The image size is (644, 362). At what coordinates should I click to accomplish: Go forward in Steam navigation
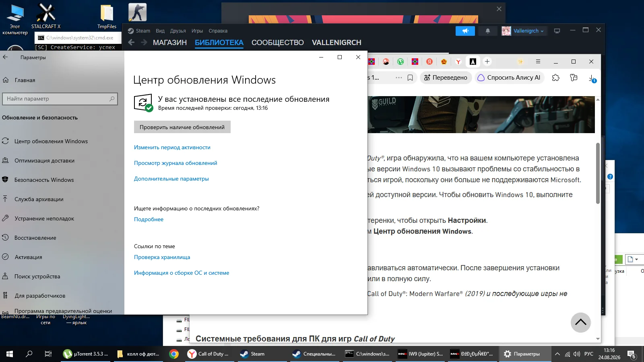[144, 42]
